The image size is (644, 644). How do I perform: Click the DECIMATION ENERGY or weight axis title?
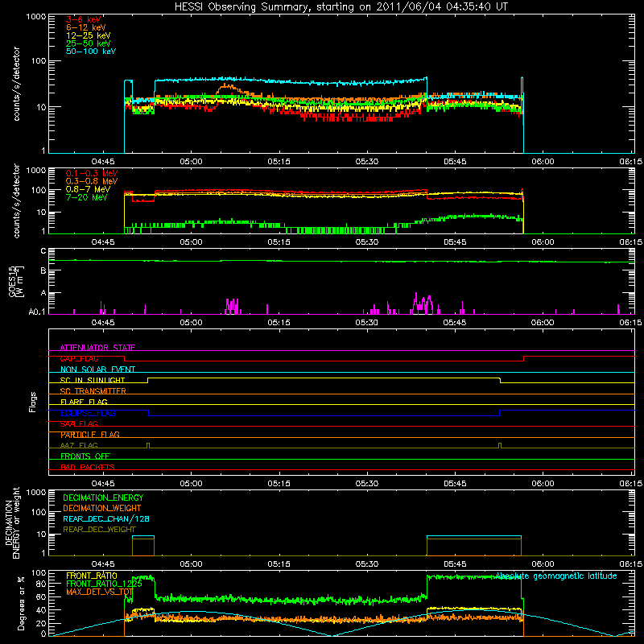(12, 522)
